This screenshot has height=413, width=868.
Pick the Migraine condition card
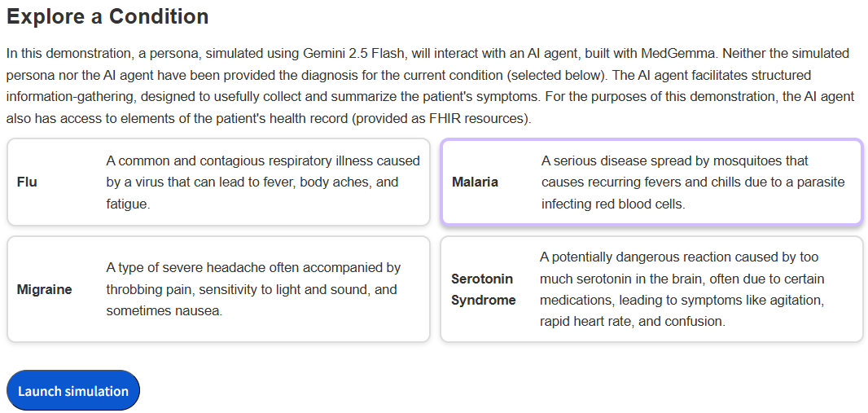218,289
